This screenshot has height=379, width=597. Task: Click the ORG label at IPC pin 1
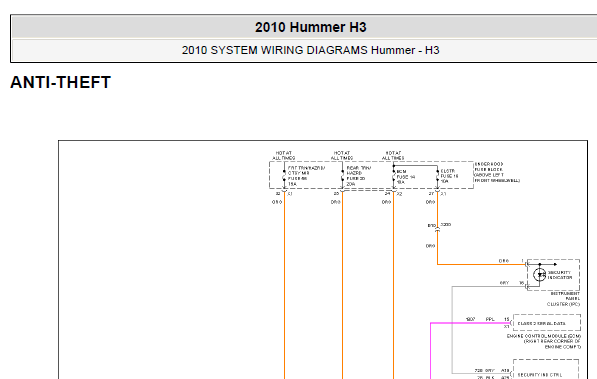[x=504, y=261]
